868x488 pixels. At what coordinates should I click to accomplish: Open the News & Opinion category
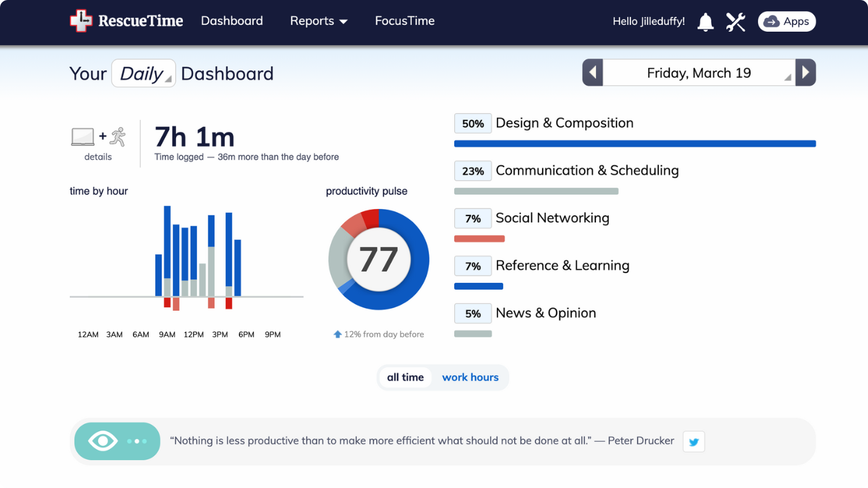pyautogui.click(x=546, y=313)
